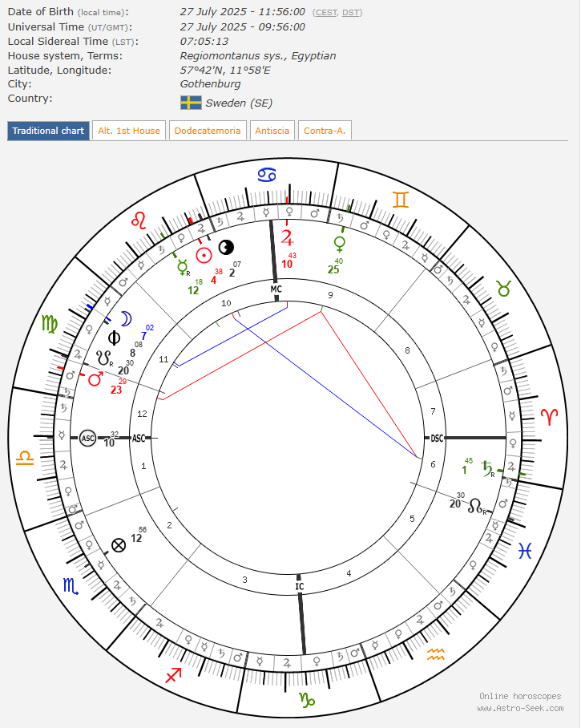Click the Universal Time value 09:56:00
The height and width of the screenshot is (728, 581).
point(281,27)
